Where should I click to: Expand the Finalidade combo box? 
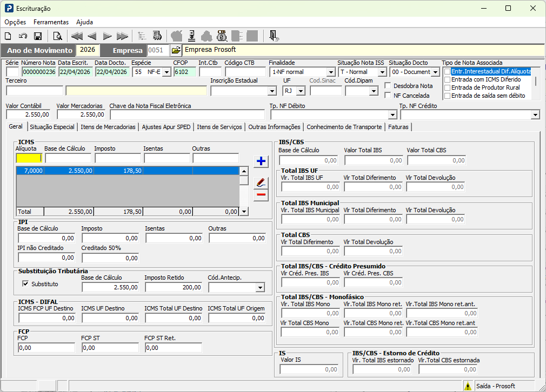(331, 72)
